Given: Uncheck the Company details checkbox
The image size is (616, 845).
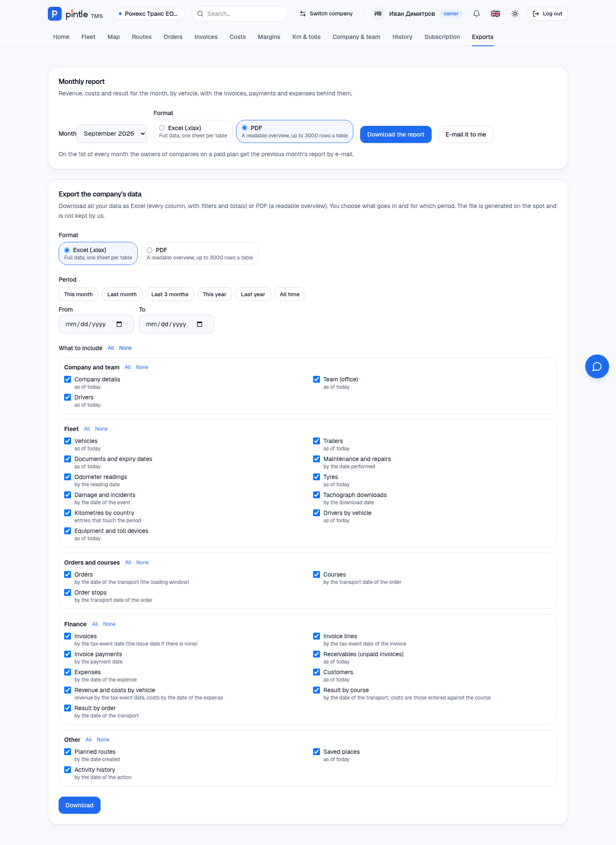Looking at the screenshot, I should (68, 379).
